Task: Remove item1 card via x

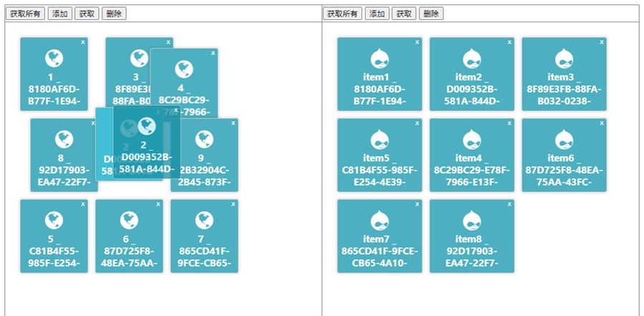Action: [x=417, y=42]
